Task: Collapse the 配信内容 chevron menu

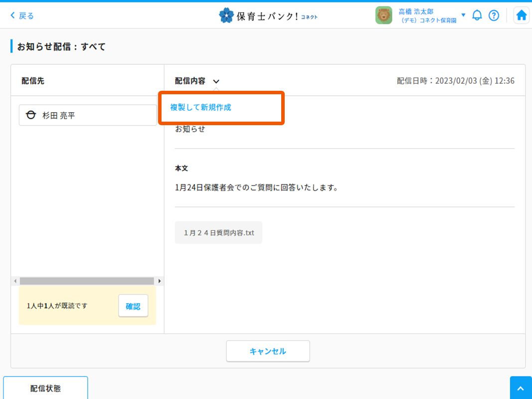Action: click(216, 81)
